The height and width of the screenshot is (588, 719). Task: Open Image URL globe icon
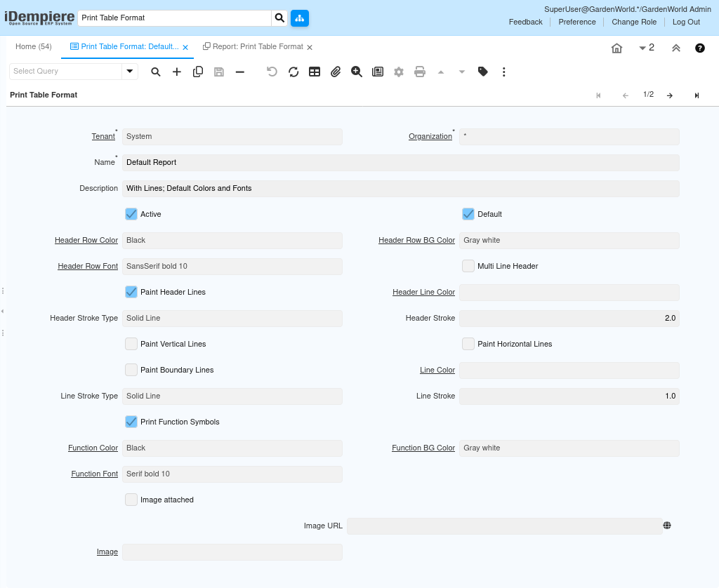coord(667,526)
